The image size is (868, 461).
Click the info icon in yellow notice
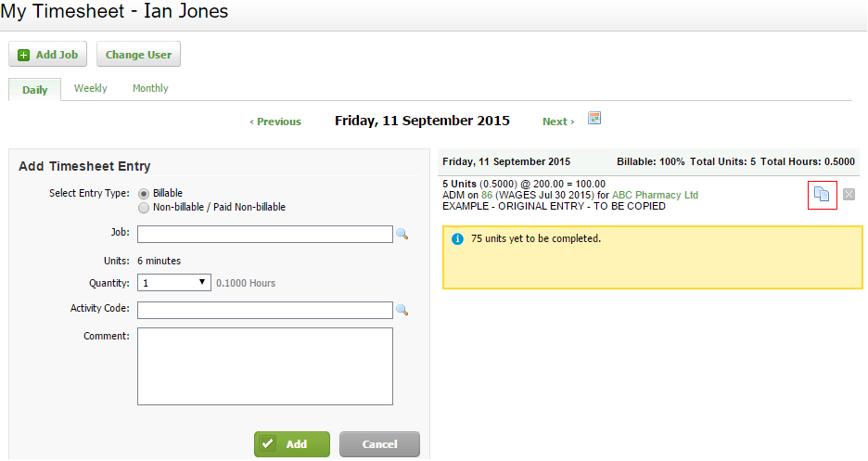pos(457,239)
